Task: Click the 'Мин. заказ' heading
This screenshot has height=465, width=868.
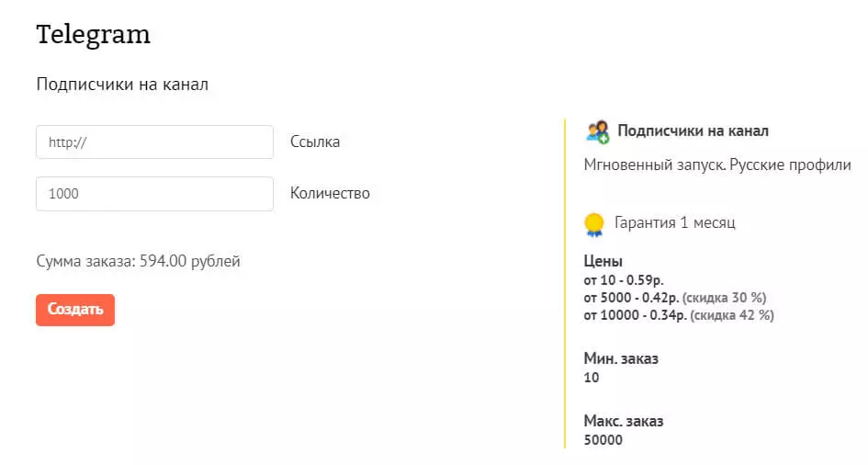Action: pos(621,358)
